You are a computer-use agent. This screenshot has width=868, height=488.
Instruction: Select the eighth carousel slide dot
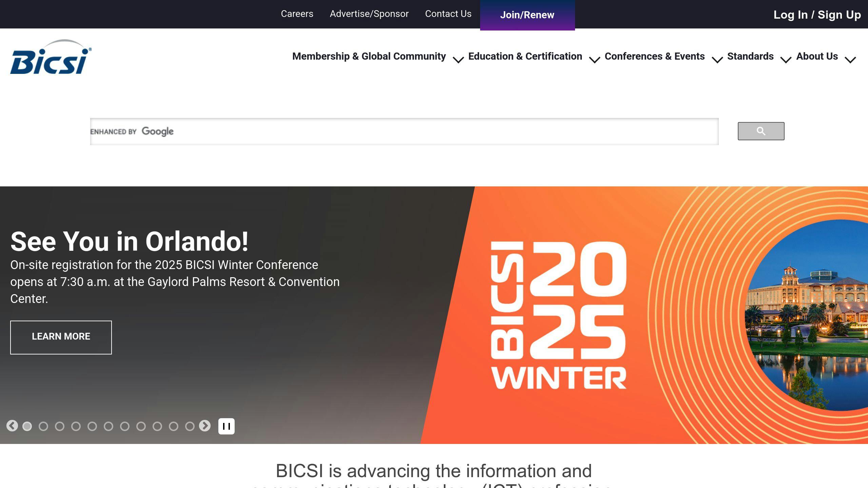coord(141,426)
